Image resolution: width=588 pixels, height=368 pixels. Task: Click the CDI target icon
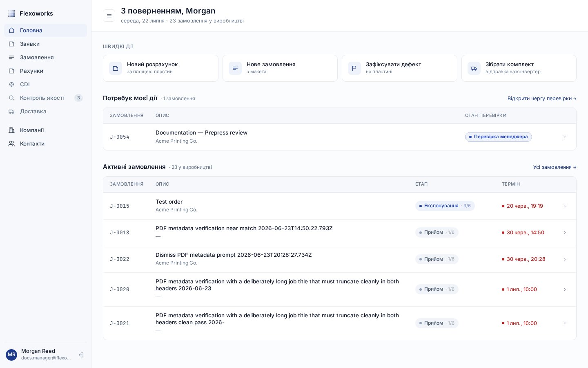[11, 84]
